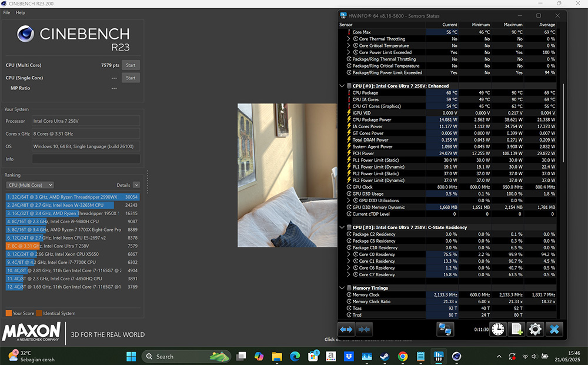Viewport: 588px width, 365px height.
Task: Open battery status in system tray
Action: point(545,356)
